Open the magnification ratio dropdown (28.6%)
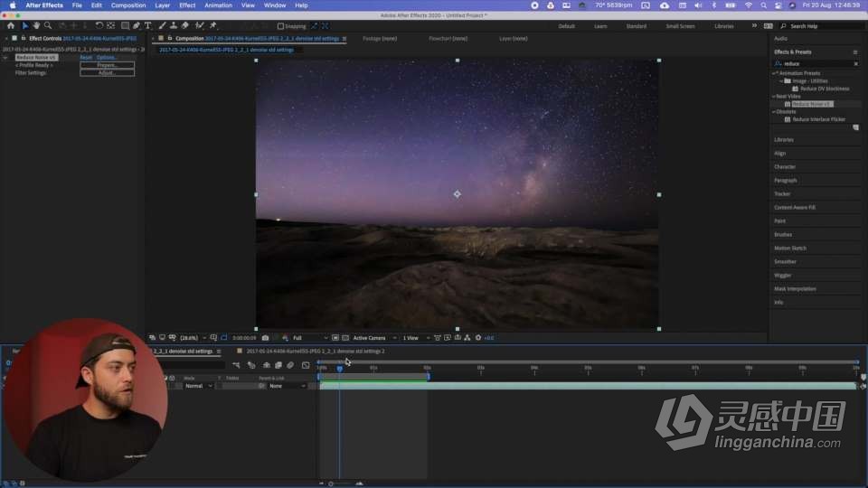The image size is (868, 488). (193, 337)
